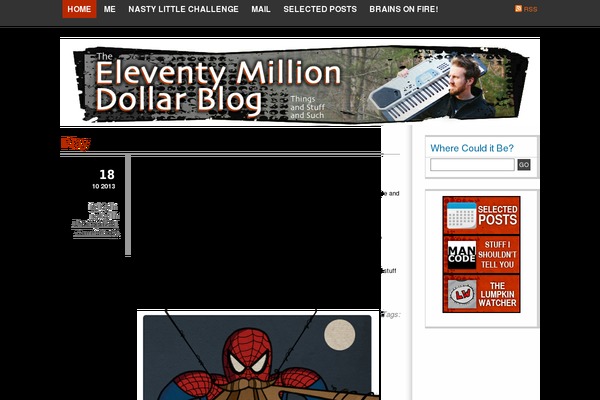This screenshot has height=400, width=600.
Task: Click the orange post title heading
Action: pos(76,144)
